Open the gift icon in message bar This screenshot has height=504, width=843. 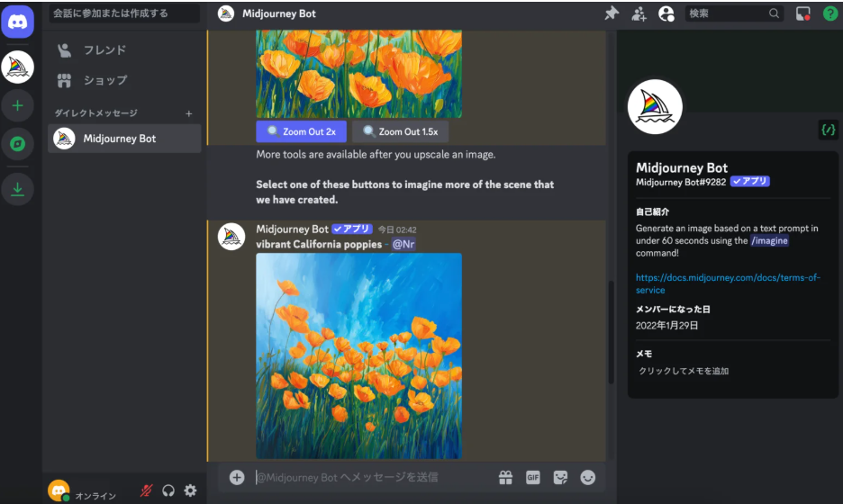(505, 477)
